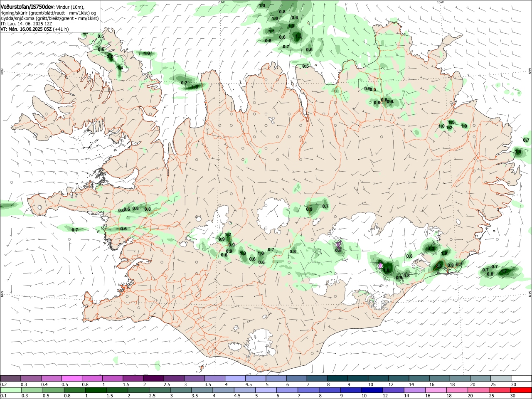The width and height of the screenshot is (532, 399).
Task: Click the 'rigning/skúrir' description line in the header
Action: (x=48, y=13)
